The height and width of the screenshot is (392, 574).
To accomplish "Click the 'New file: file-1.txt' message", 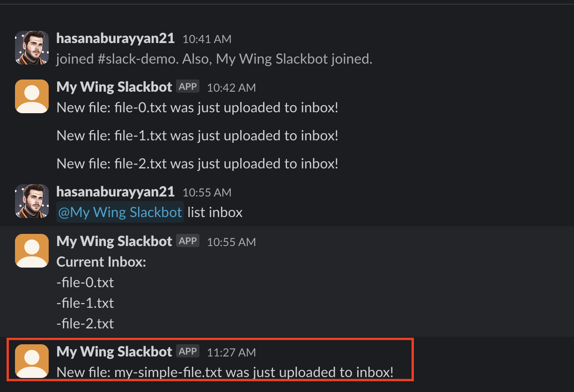I will (x=197, y=135).
